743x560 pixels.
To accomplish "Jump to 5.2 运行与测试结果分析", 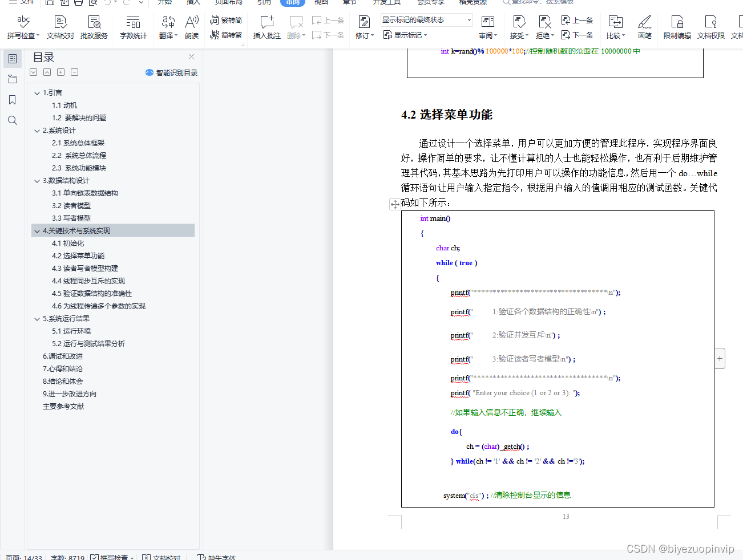I will click(88, 344).
